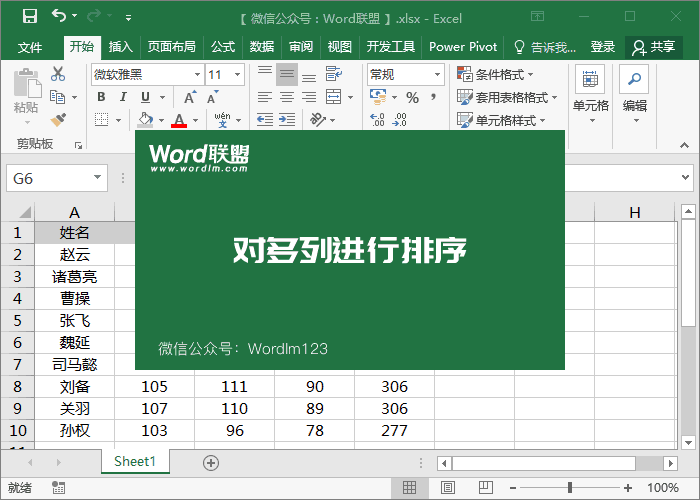The height and width of the screenshot is (500, 700).
Task: Click the Cut scissors icon
Action: pyautogui.click(x=58, y=74)
